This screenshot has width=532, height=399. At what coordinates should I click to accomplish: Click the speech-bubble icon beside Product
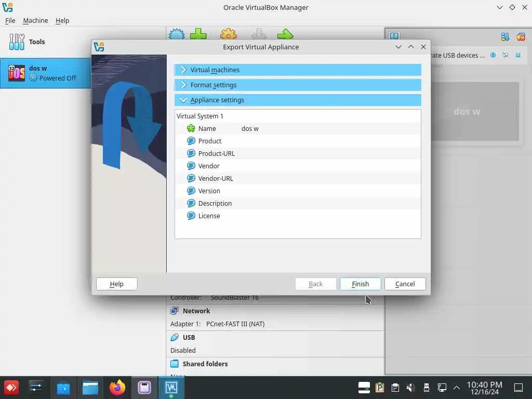tap(191, 141)
